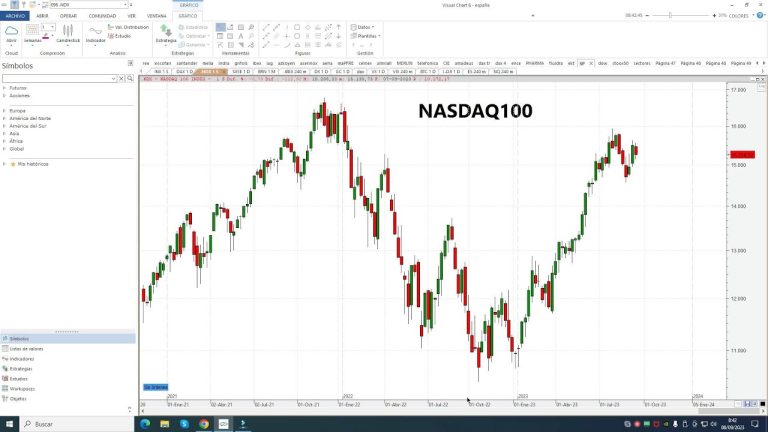Expand the Futuros tree node
Viewport: 768px width, 432px height.
tap(4, 88)
